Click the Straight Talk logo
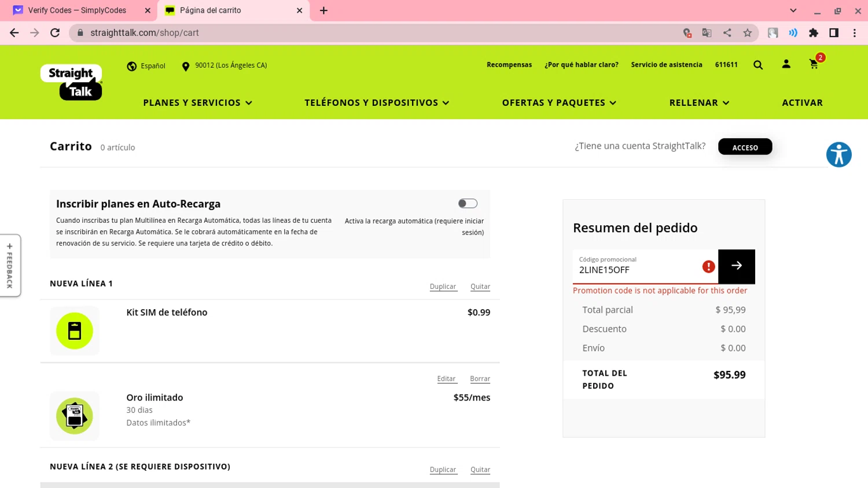868x488 pixels. click(71, 82)
